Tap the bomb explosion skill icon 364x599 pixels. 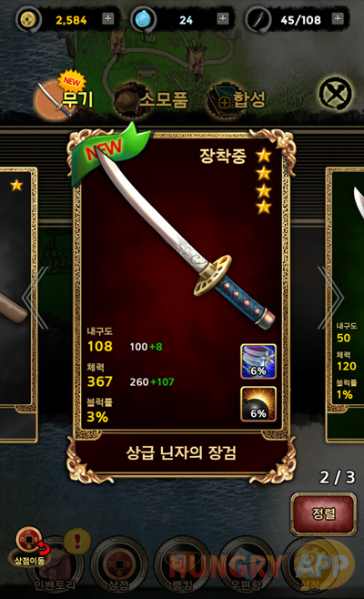(x=258, y=404)
